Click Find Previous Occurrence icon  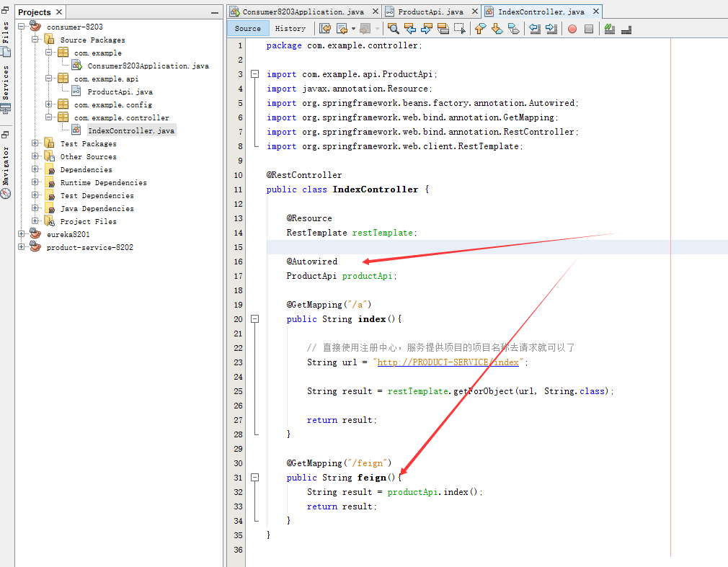(410, 29)
